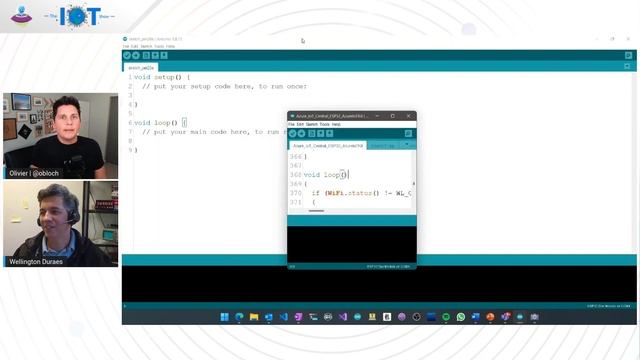Select the Azure_IoT_Central_ESP32 tab in front window

click(x=328, y=146)
